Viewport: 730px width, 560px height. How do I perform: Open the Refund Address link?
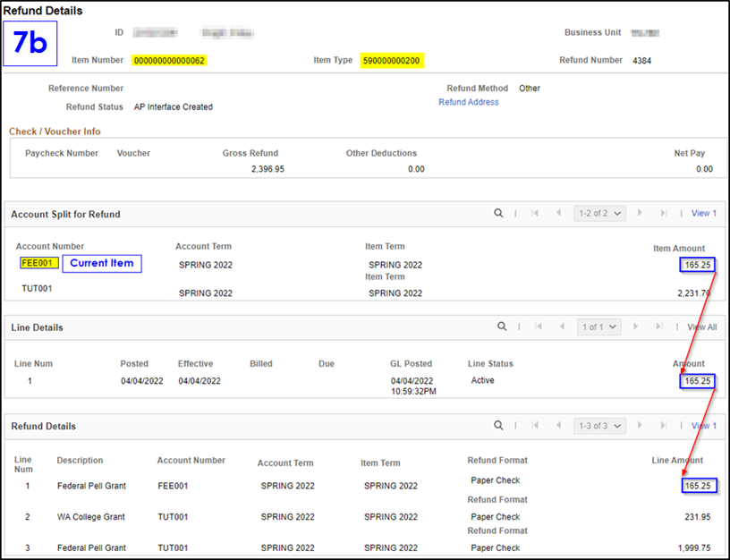click(468, 101)
